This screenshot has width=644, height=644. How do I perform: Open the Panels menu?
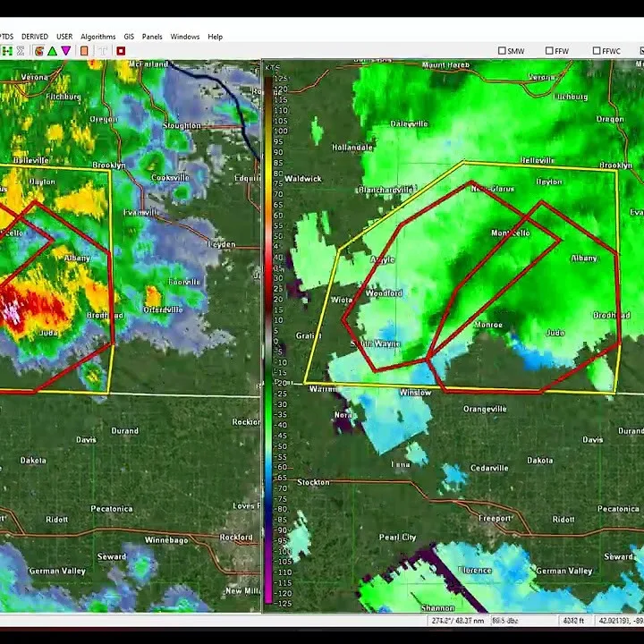coord(152,37)
